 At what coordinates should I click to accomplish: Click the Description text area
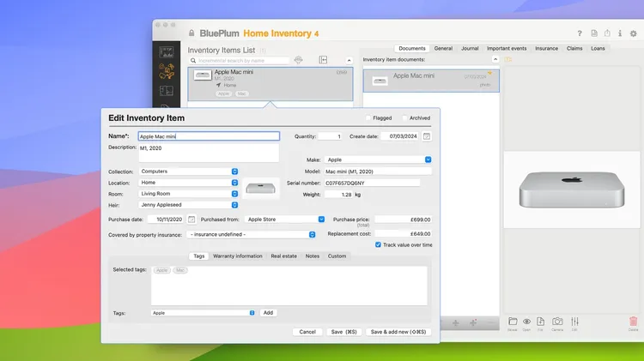coord(209,153)
